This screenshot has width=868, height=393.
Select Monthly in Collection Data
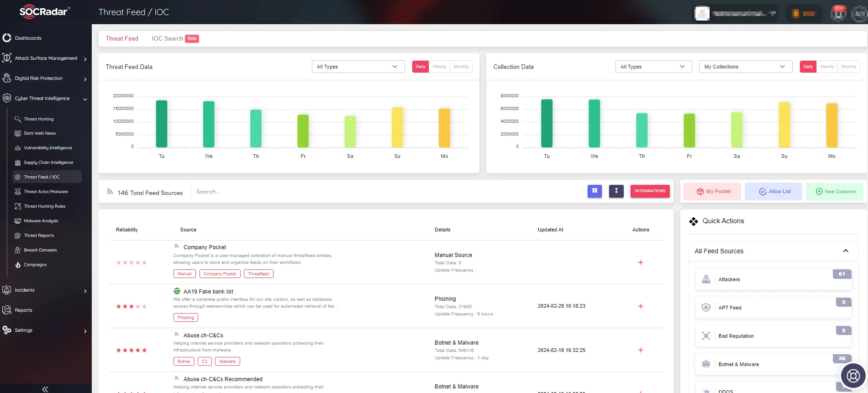849,67
